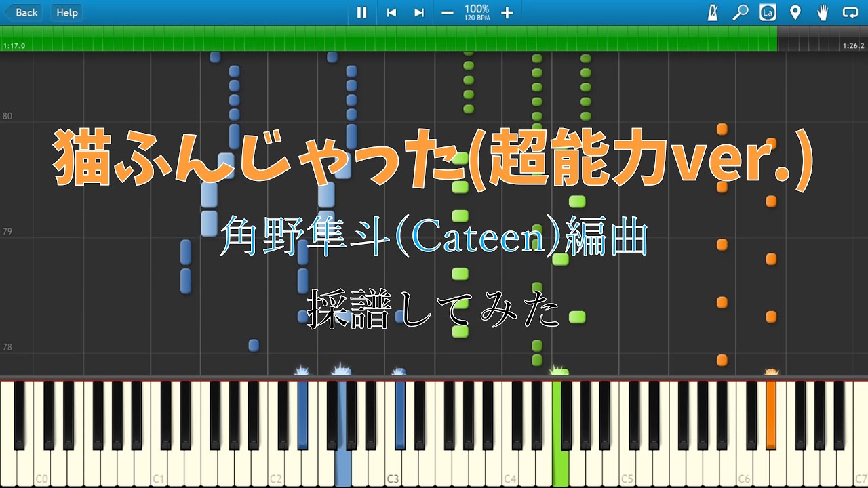Increase playback speed with the plus icon
The height and width of the screenshot is (488, 868).
[x=507, y=12]
